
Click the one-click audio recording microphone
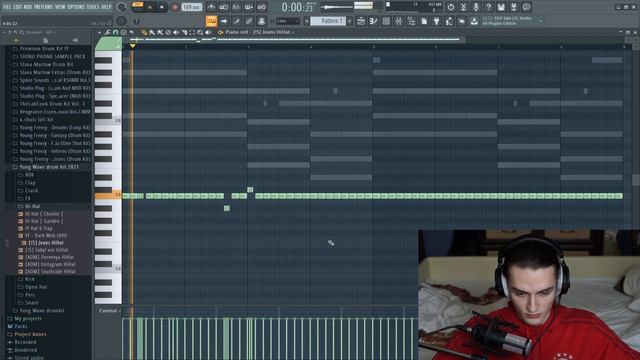click(x=476, y=7)
